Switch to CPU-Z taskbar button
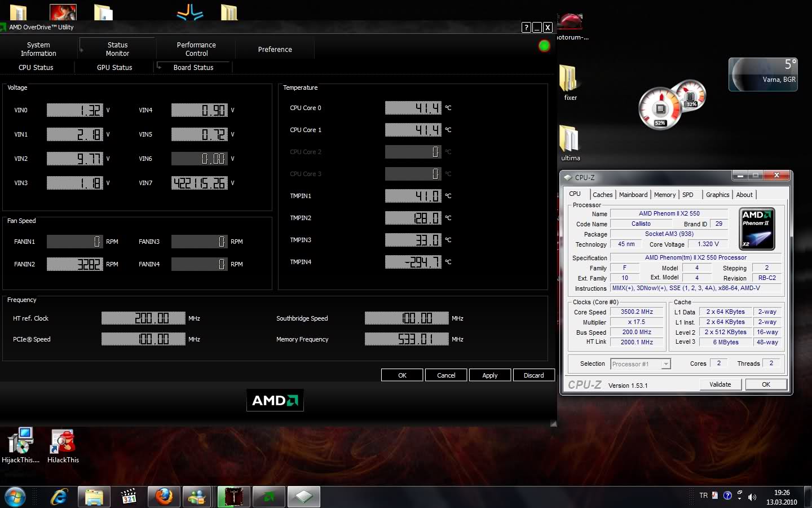812x508 pixels. (303, 497)
